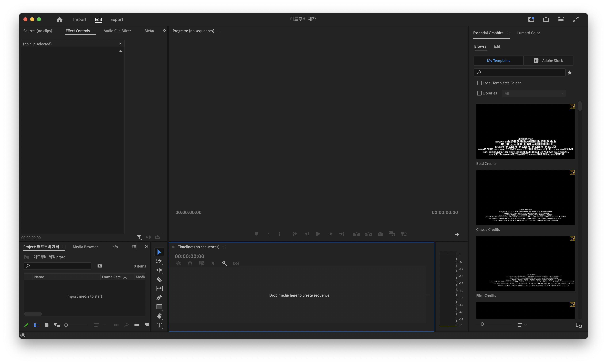Enable the Libraries checkbox
Viewport: 607px width, 364px height.
click(x=479, y=93)
